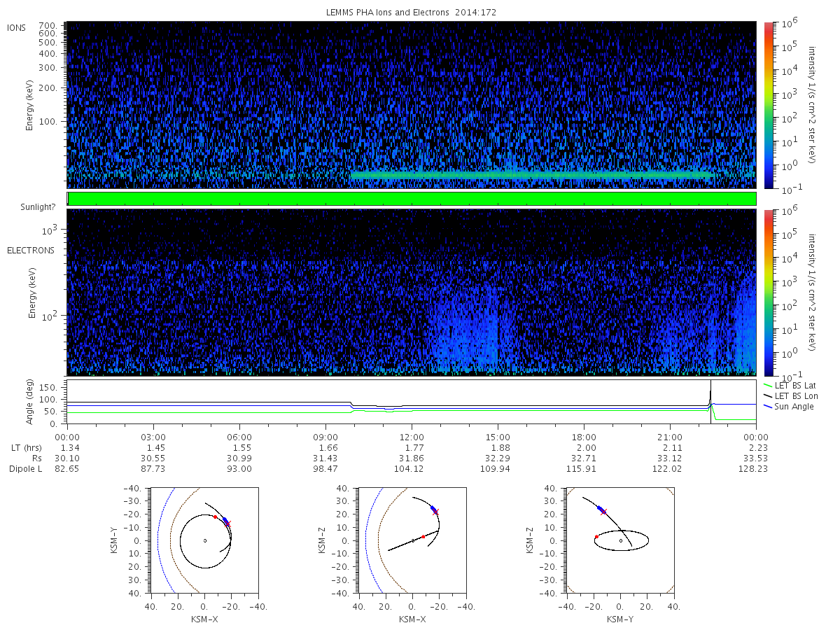The width and height of the screenshot is (840, 630).
Task: Click the green Sunlight indicator bar
Action: (x=412, y=199)
